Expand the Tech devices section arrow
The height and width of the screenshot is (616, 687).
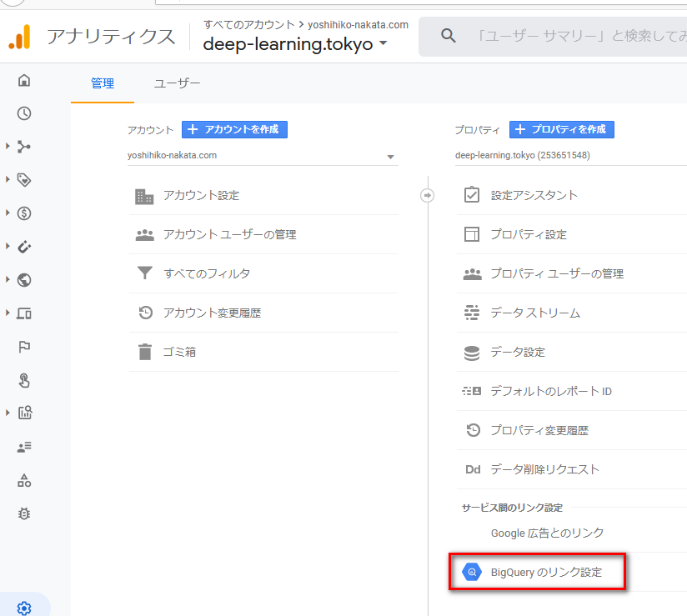pos(8,313)
